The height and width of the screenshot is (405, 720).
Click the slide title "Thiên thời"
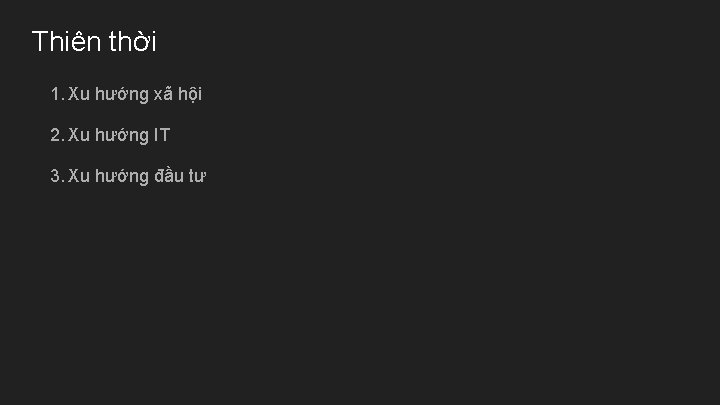tap(94, 43)
